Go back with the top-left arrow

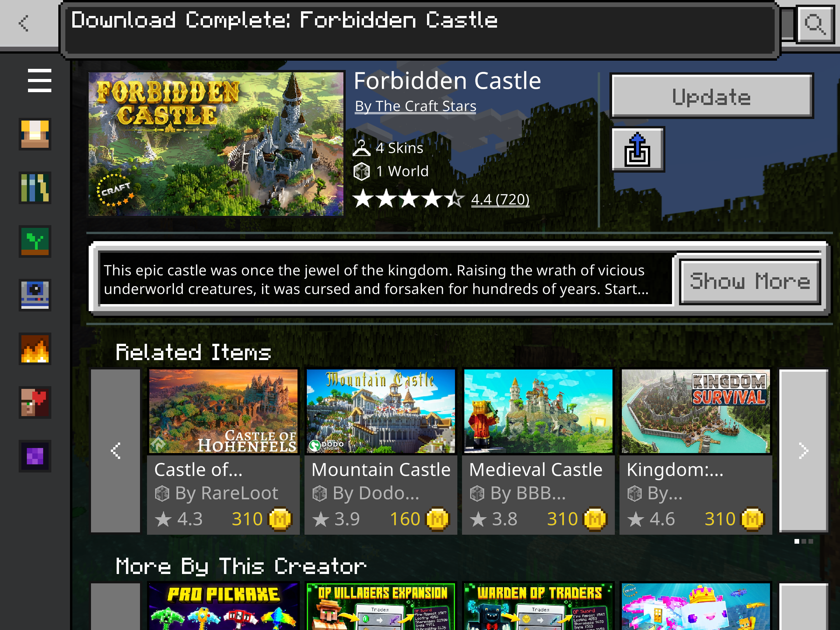pos(24,23)
